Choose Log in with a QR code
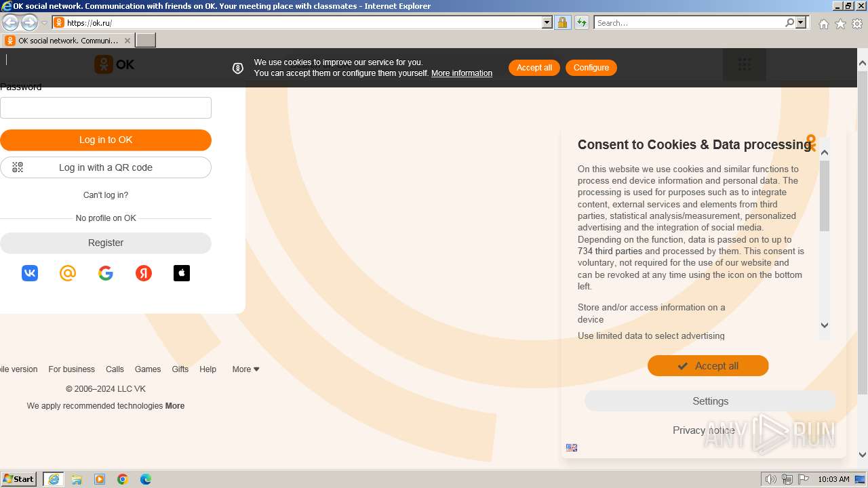This screenshot has height=488, width=868. 106,167
